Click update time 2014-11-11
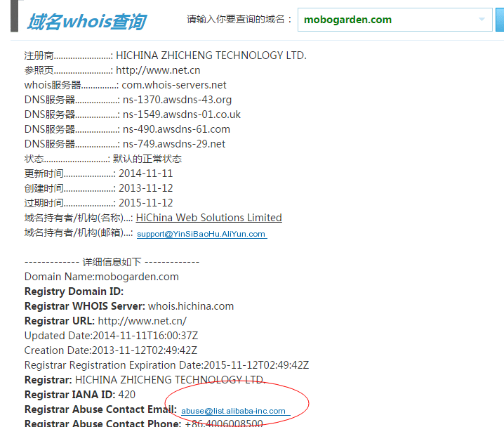 point(145,173)
